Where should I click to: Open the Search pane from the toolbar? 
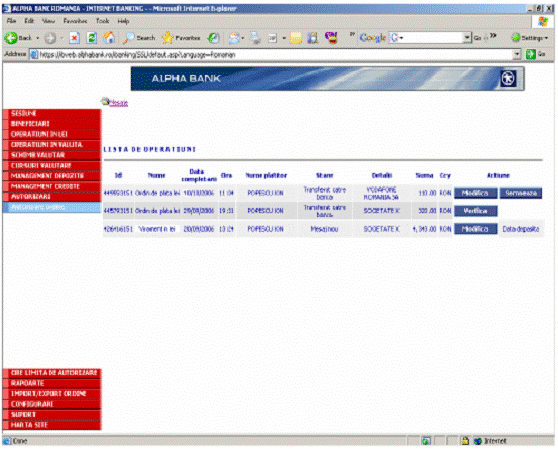click(x=139, y=38)
